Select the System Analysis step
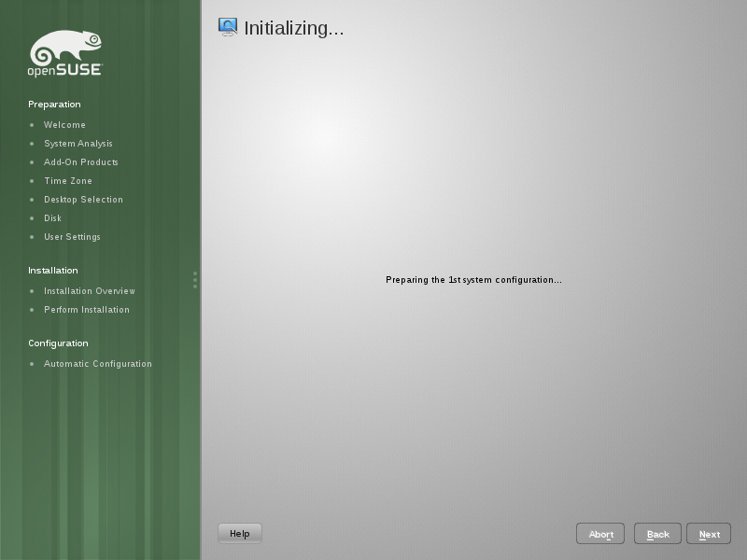 (78, 144)
